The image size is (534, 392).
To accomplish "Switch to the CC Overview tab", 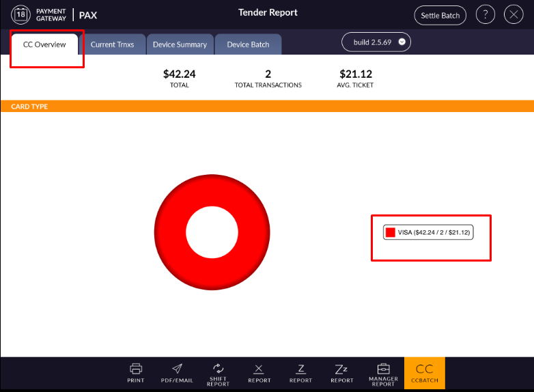I will pyautogui.click(x=44, y=44).
